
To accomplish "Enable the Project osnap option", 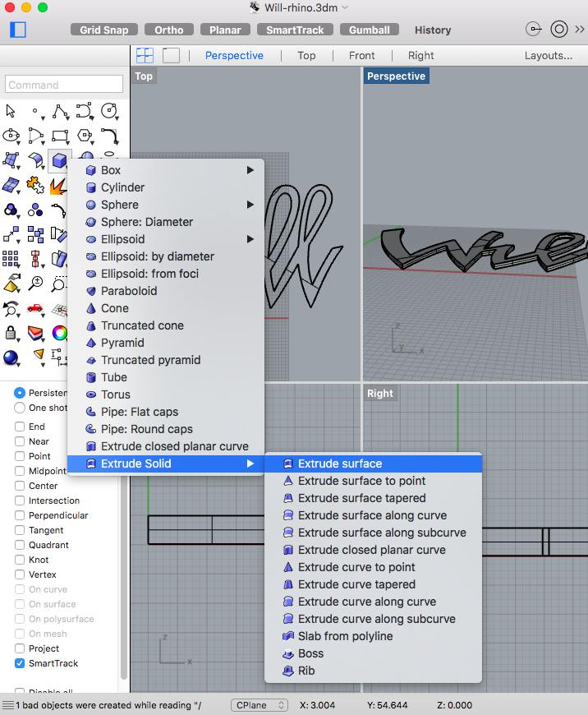I will 20,648.
